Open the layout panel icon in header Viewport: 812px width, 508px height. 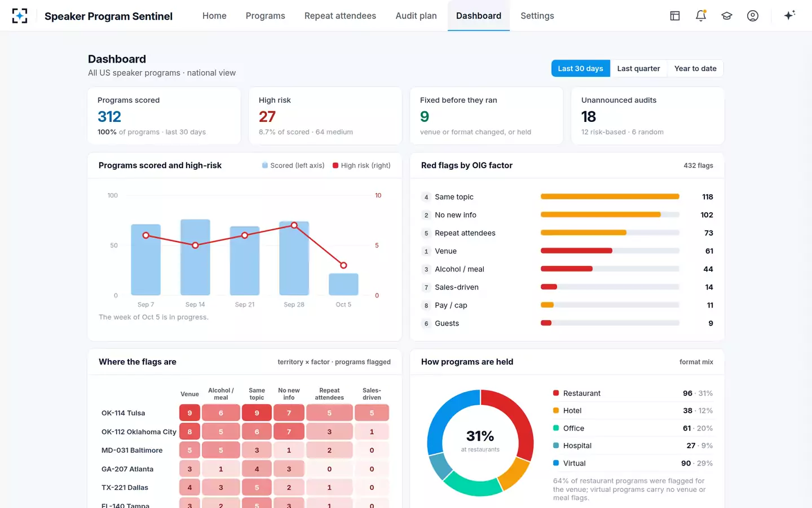[675, 16]
